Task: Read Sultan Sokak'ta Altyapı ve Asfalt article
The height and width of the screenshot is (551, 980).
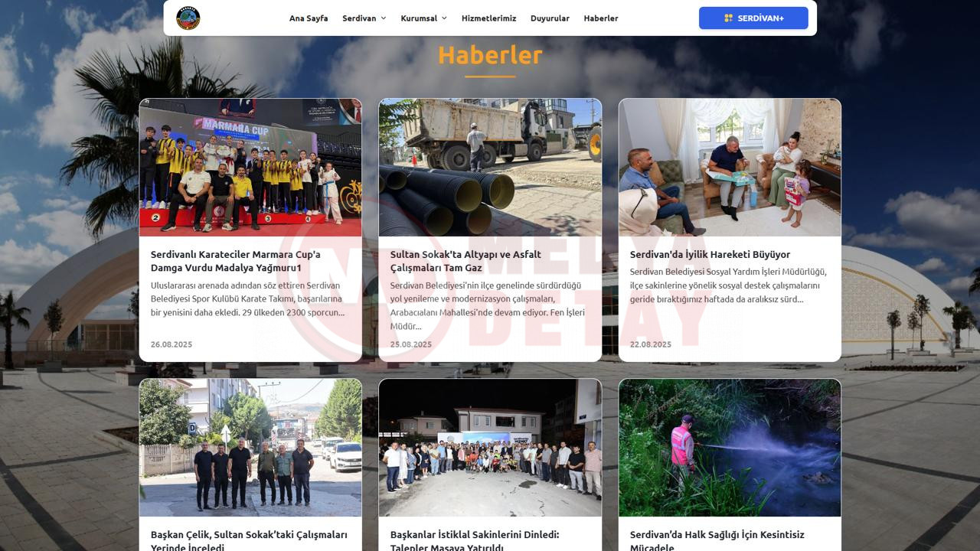Action: click(x=465, y=261)
